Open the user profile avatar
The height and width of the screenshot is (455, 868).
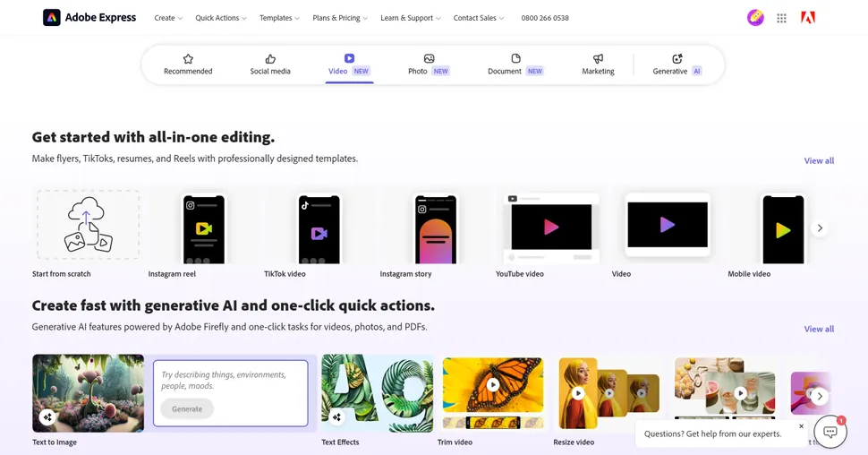click(x=755, y=18)
